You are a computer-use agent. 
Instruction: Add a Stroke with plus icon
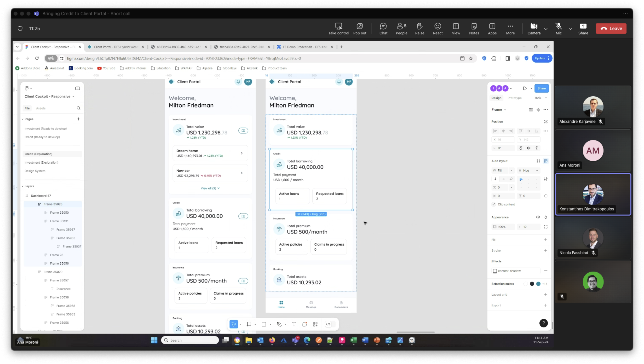click(546, 250)
